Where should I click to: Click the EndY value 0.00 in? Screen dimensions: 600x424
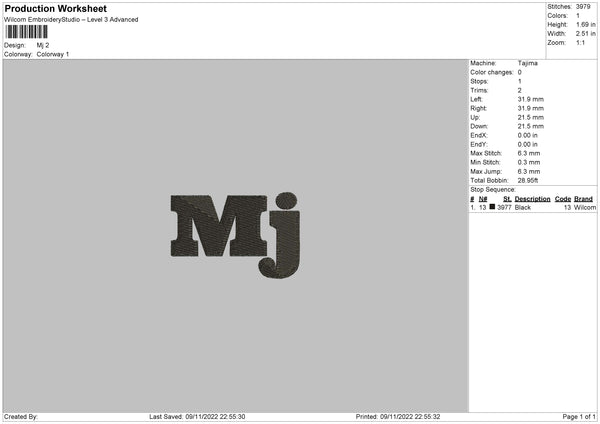click(x=527, y=144)
